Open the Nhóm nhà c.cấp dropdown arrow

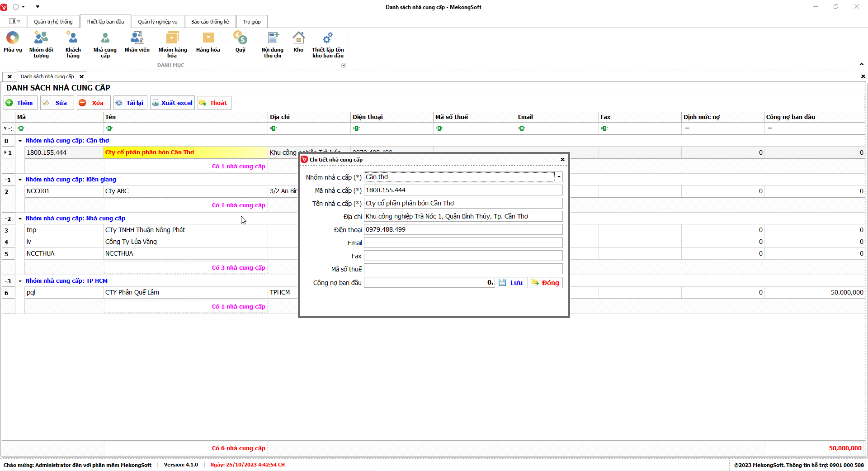tap(559, 177)
